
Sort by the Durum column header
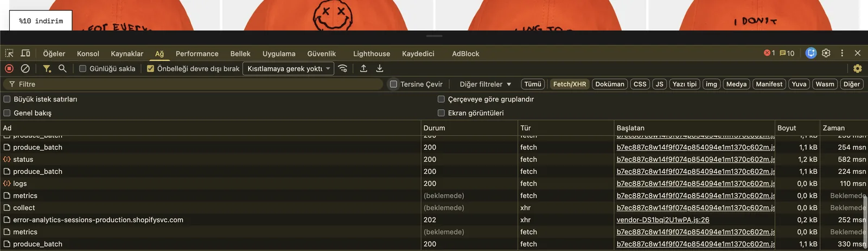(469, 128)
